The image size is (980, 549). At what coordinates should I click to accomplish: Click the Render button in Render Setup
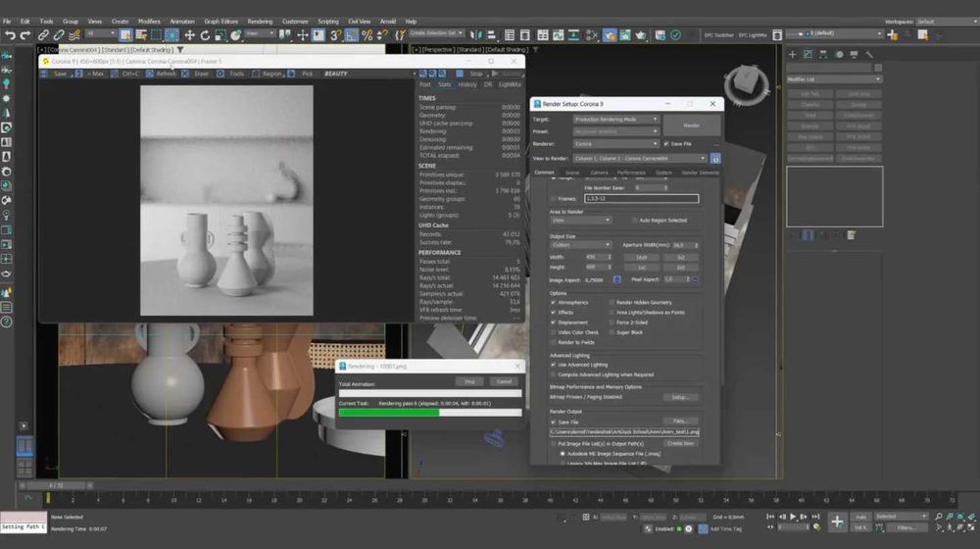691,125
